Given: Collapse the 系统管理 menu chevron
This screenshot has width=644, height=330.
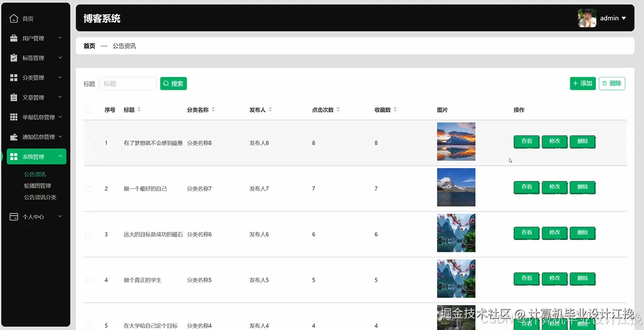Looking at the screenshot, I should [x=60, y=156].
